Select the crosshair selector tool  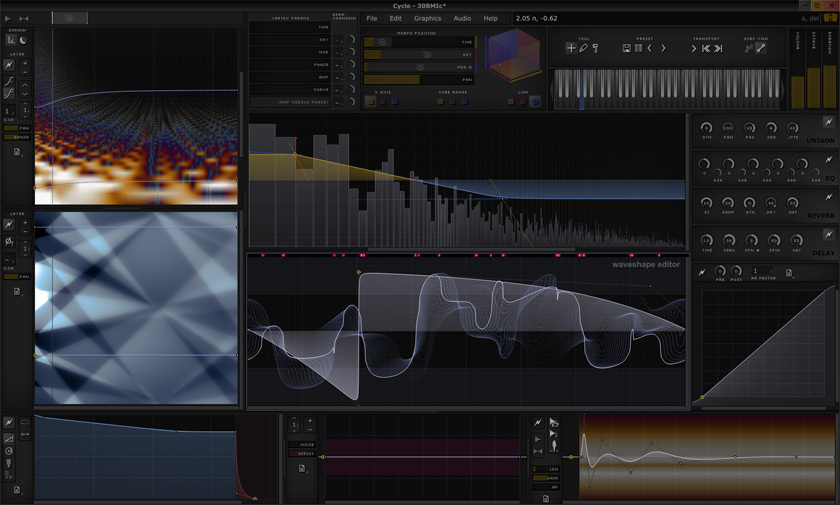click(x=571, y=48)
